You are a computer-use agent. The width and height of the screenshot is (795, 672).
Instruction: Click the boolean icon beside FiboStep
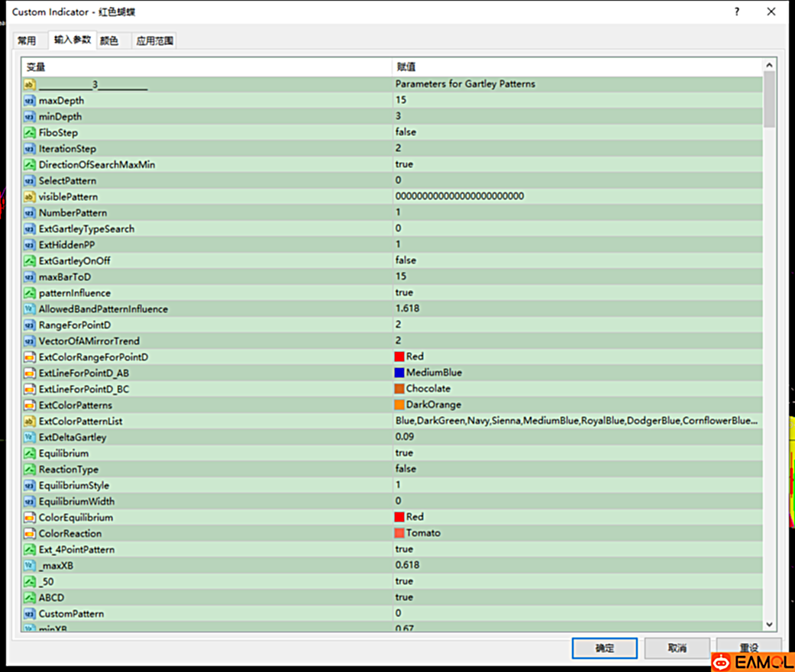(x=30, y=133)
